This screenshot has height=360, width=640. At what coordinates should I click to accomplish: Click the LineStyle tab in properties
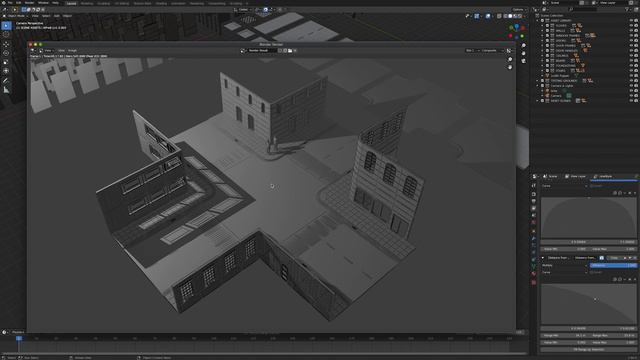click(x=605, y=176)
